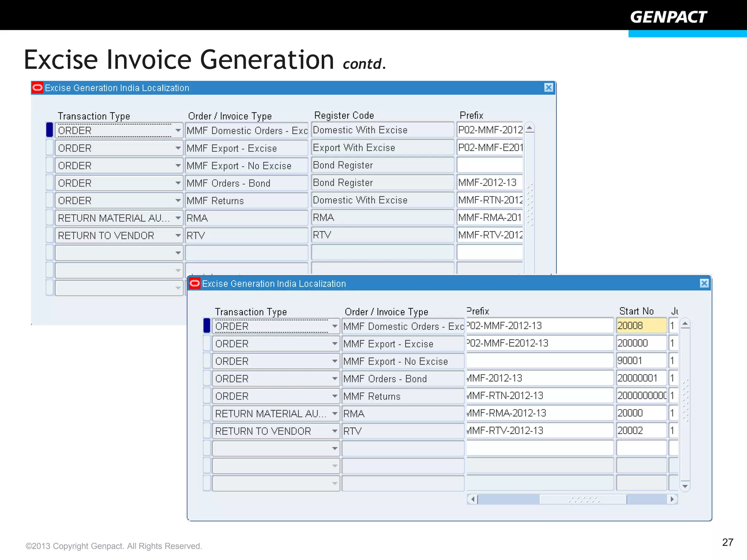Click RTV register code field in back window
This screenshot has width=747, height=560.
pos(383,235)
